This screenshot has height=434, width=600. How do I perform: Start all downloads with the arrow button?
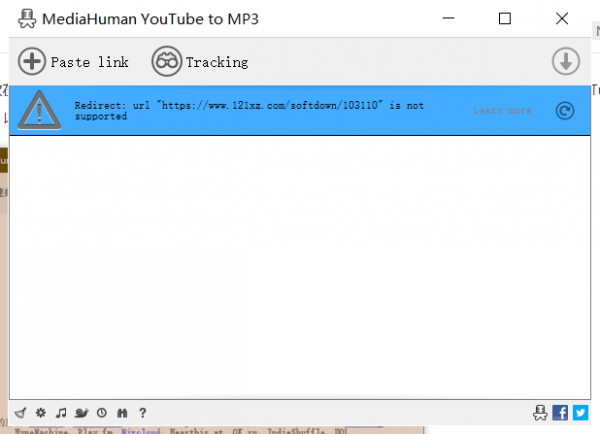[x=566, y=61]
